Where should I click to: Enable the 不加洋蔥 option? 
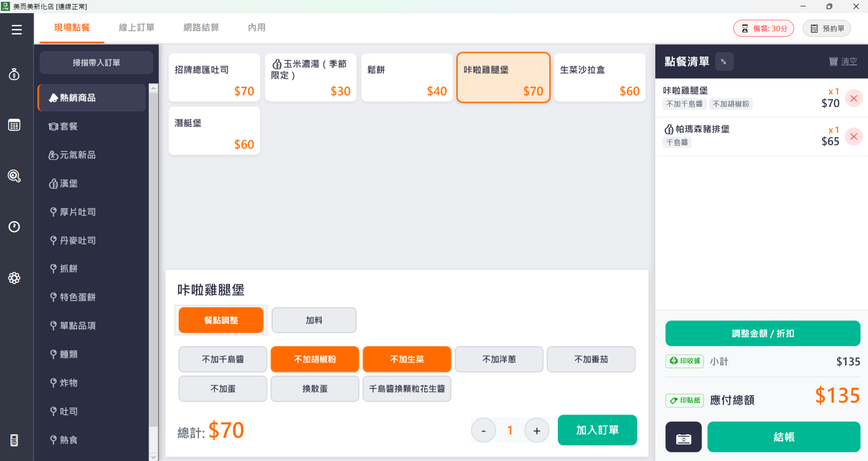click(499, 359)
